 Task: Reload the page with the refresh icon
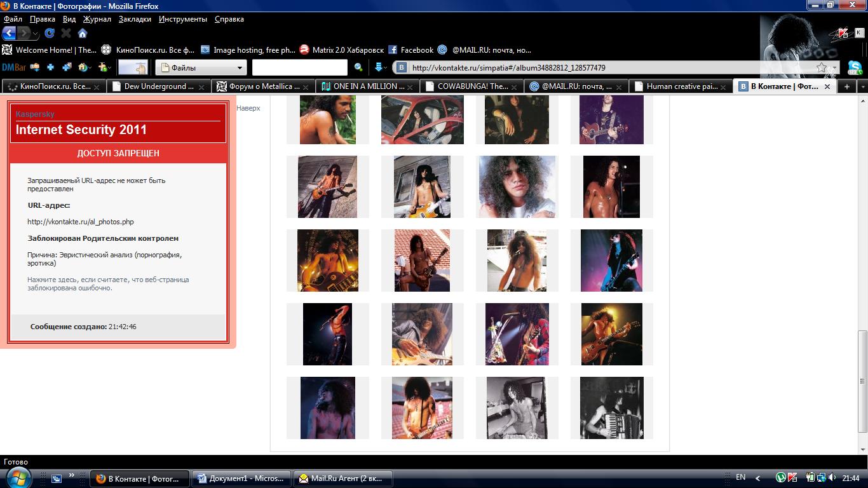tap(50, 33)
